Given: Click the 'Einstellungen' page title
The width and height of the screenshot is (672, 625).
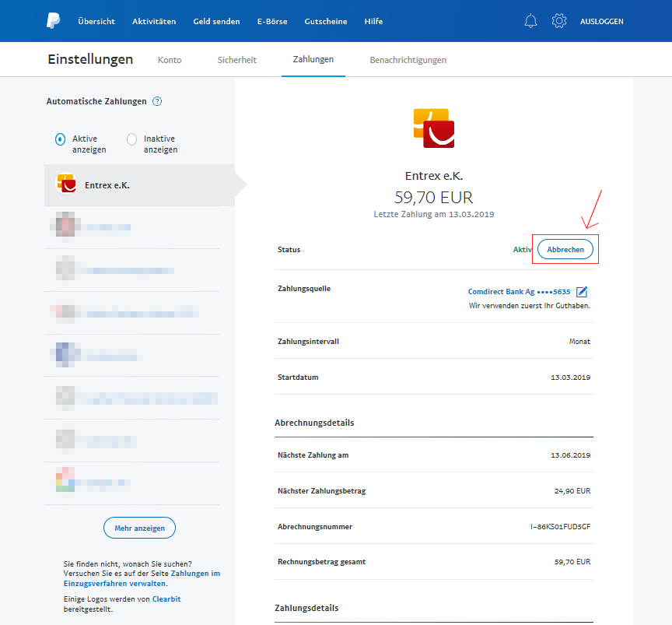Looking at the screenshot, I should pyautogui.click(x=90, y=59).
